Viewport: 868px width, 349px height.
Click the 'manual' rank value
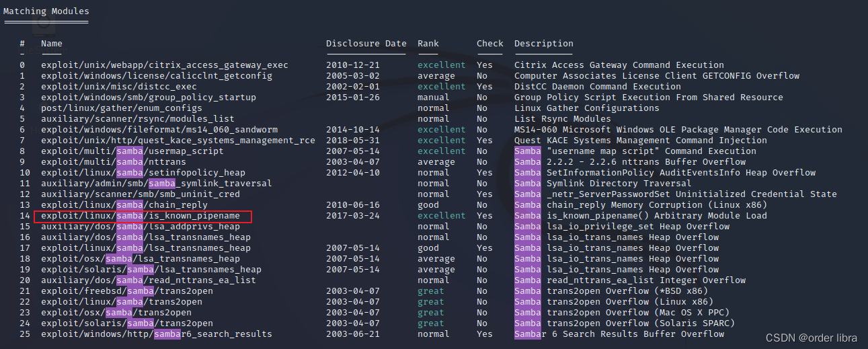point(434,98)
